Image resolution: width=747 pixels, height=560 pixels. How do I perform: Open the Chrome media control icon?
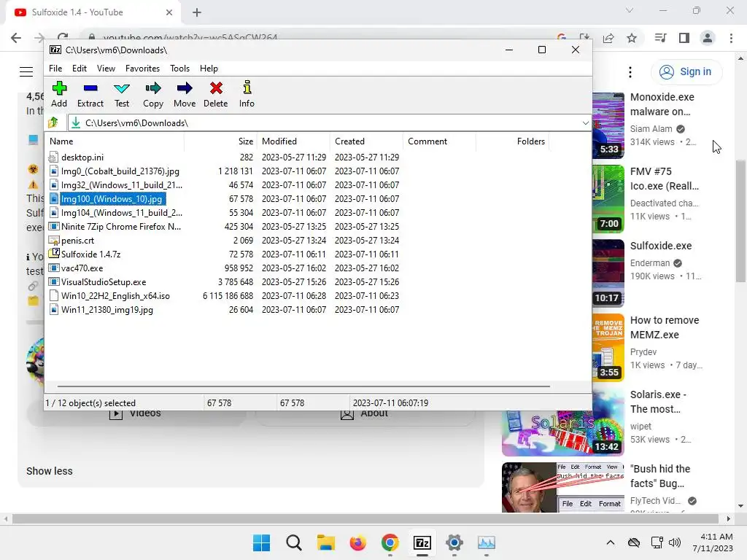[660, 38]
